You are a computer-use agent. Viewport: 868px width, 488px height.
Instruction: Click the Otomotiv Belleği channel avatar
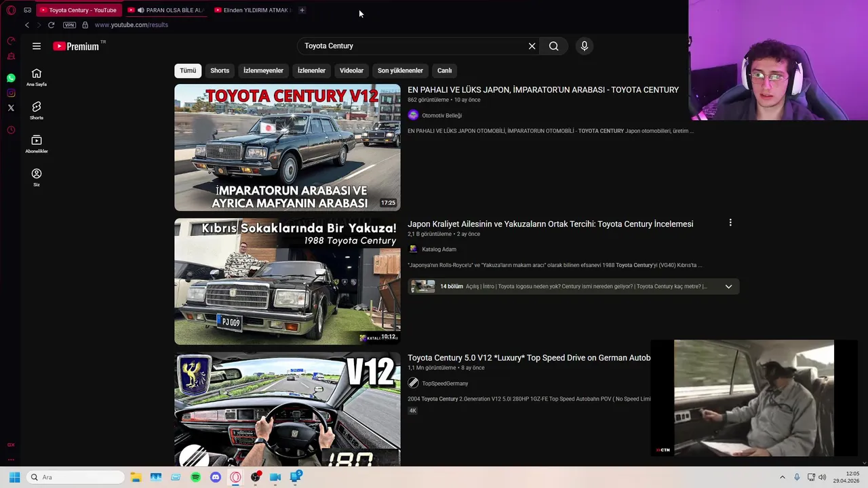click(413, 115)
